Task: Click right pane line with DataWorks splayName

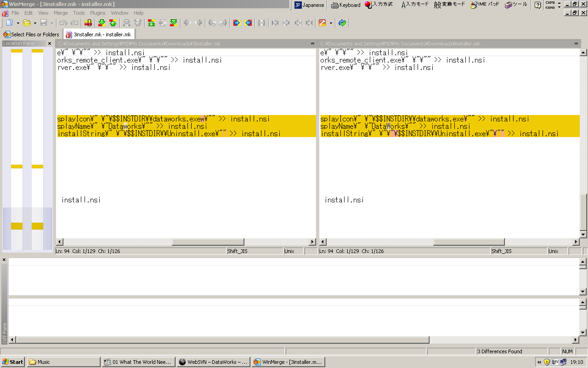Action: click(x=449, y=126)
